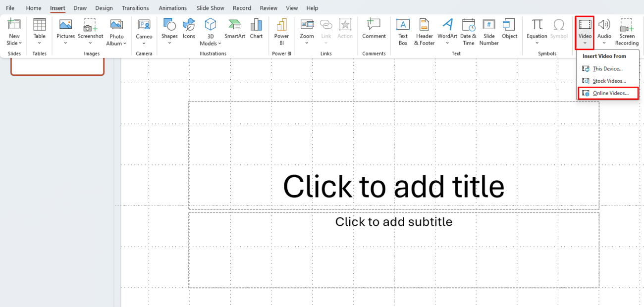
Task: Click the New Slide icon
Action: click(14, 24)
